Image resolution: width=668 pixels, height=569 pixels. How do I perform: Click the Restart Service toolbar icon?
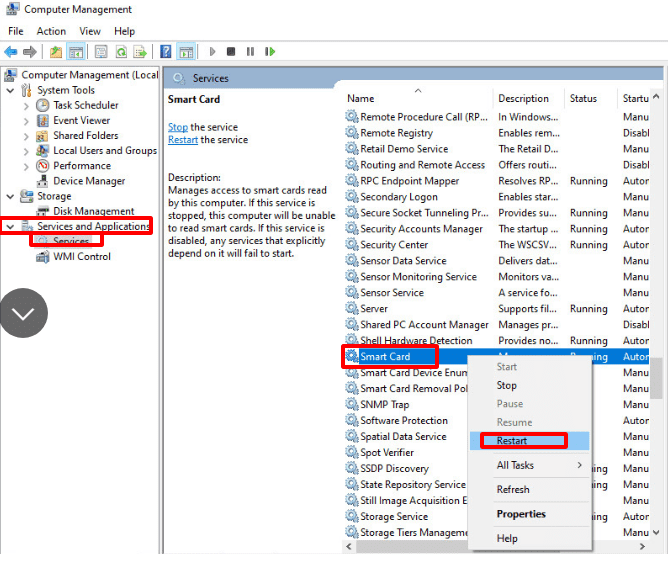(x=270, y=52)
